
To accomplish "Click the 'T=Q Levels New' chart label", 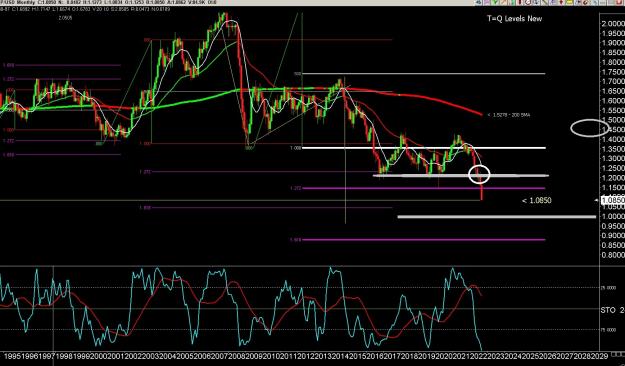I will coord(514,18).
